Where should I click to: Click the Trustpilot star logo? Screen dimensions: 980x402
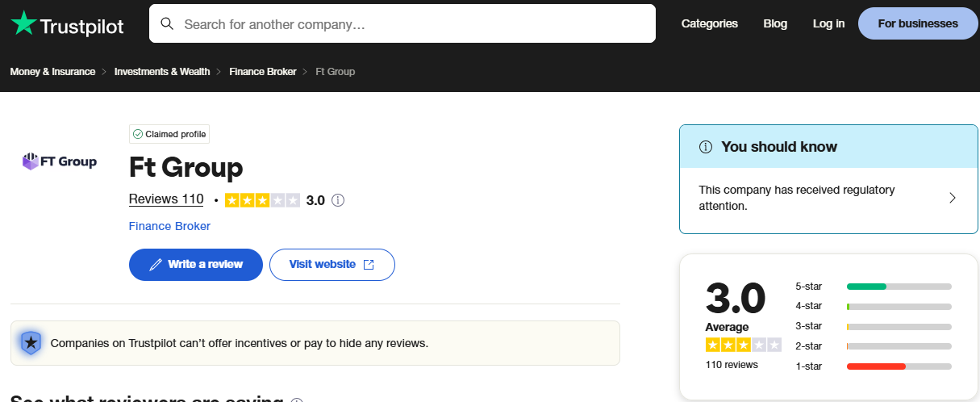click(23, 23)
